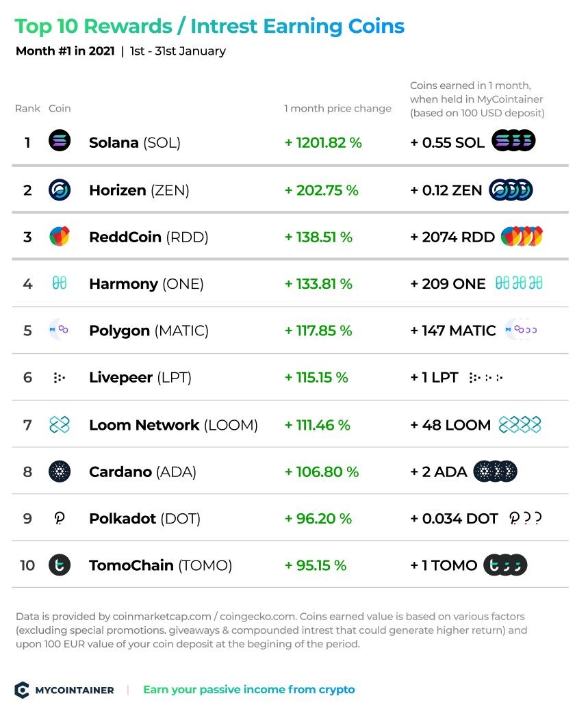Click the Harmony ONE icon in rank 4

click(x=60, y=283)
